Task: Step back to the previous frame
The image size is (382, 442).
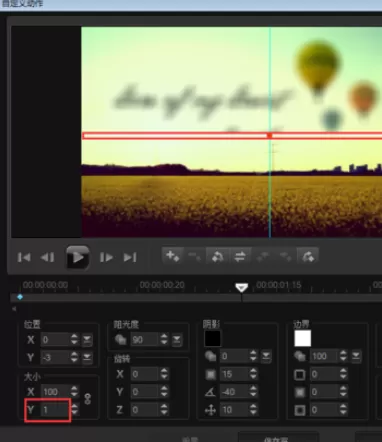Action: (47, 257)
